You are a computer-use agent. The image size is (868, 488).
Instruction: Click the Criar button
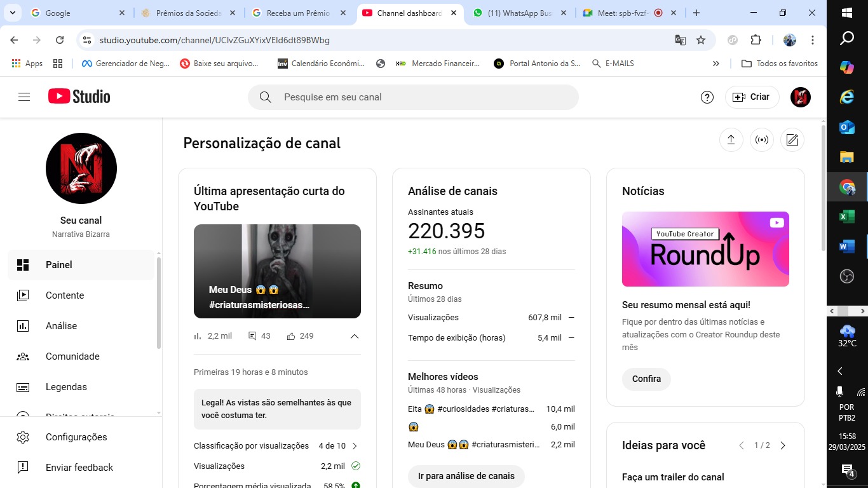tap(752, 97)
